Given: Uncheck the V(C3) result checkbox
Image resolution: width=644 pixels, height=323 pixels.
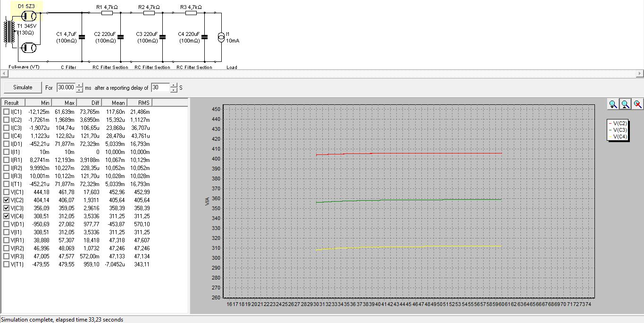Looking at the screenshot, I should tap(6, 208).
